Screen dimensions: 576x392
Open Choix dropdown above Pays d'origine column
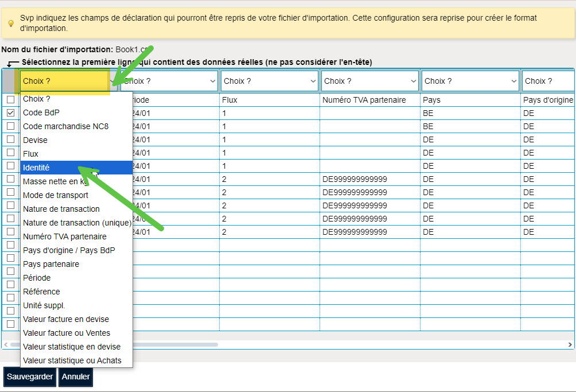(x=548, y=81)
